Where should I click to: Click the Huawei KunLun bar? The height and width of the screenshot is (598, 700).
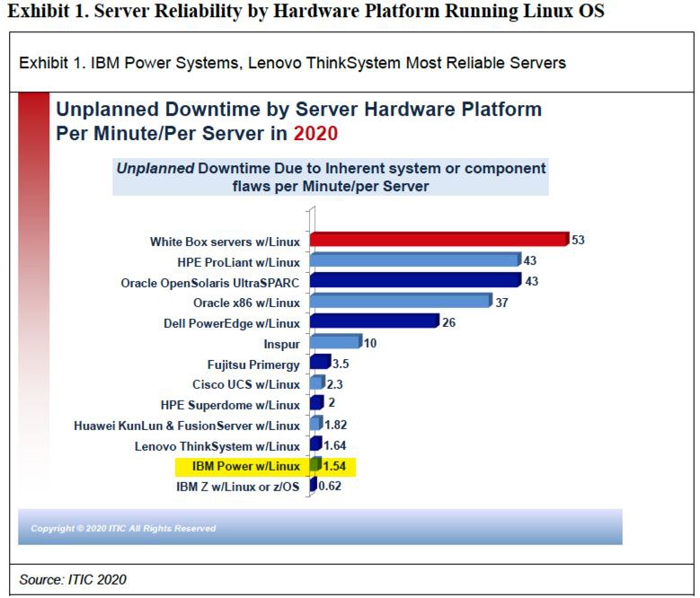[315, 424]
